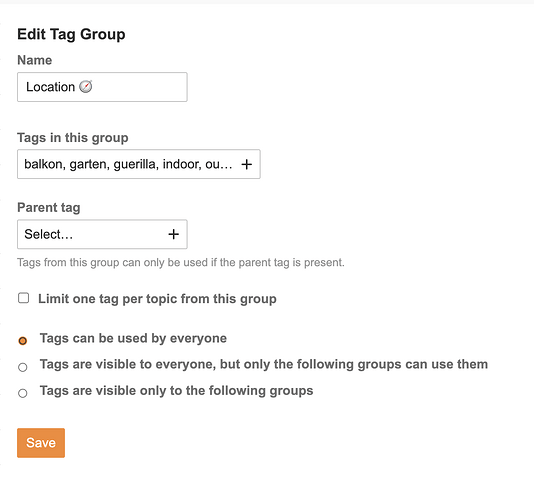This screenshot has width=534, height=500.
Task: Click the plus icon in Parent tag selector
Action: [x=173, y=234]
